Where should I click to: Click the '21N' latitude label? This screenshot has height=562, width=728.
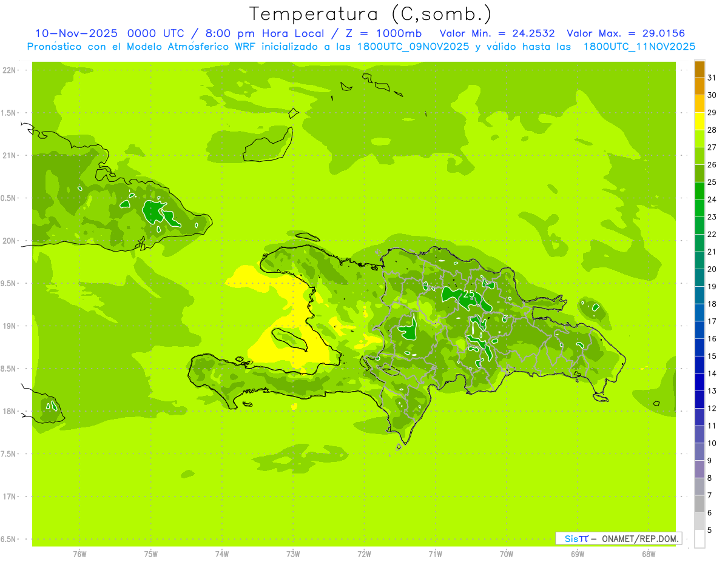[10, 156]
